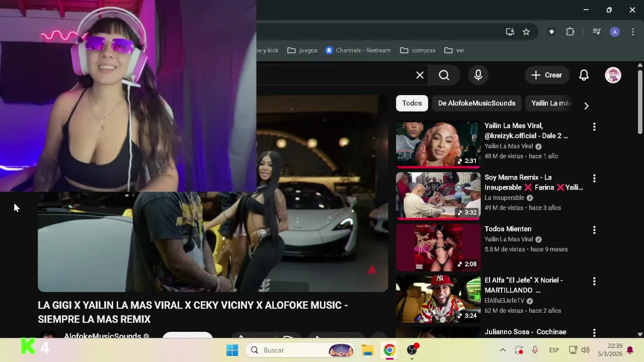Viewport: 644px width, 362px height.
Task: Click the taskbar Buscar search field
Action: (301, 350)
